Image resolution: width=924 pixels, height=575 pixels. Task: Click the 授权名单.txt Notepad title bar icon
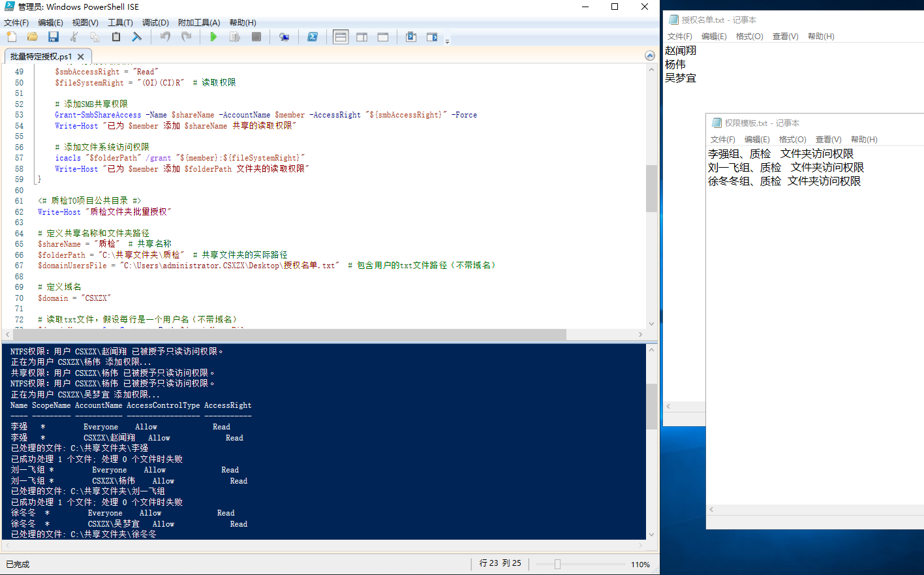(x=673, y=20)
